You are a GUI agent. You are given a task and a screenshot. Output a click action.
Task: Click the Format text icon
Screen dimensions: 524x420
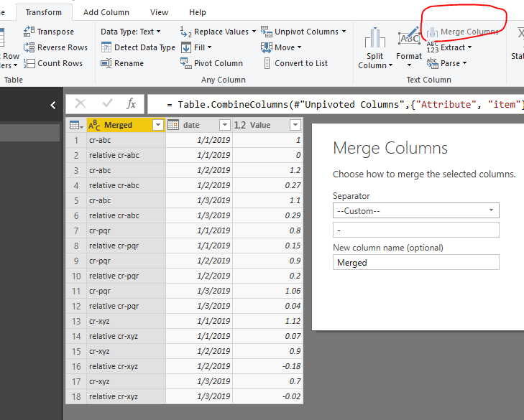[409, 37]
